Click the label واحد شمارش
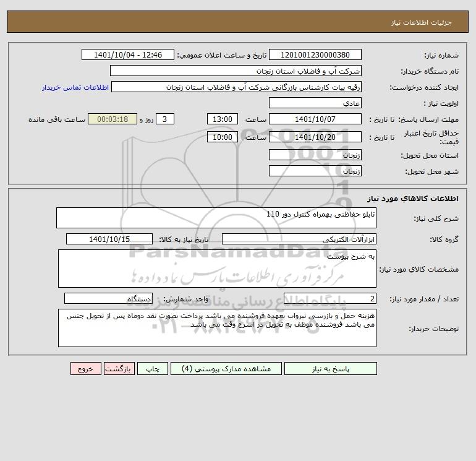 [x=186, y=299]
